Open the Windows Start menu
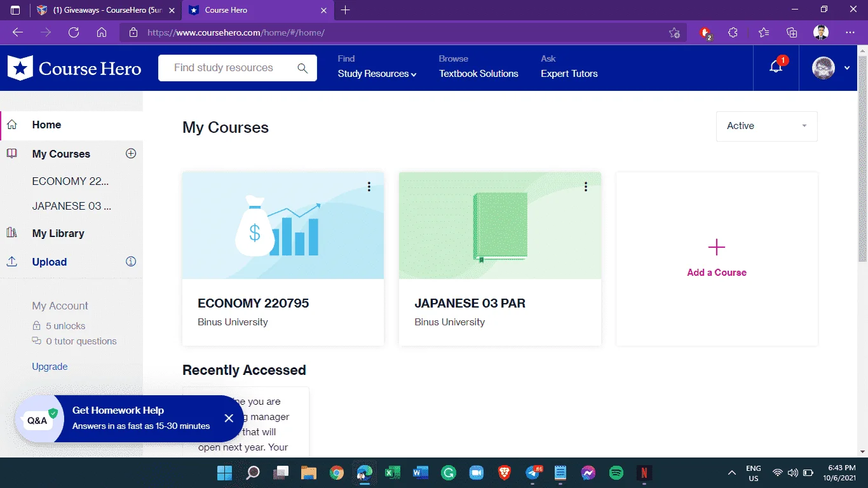 coord(224,473)
